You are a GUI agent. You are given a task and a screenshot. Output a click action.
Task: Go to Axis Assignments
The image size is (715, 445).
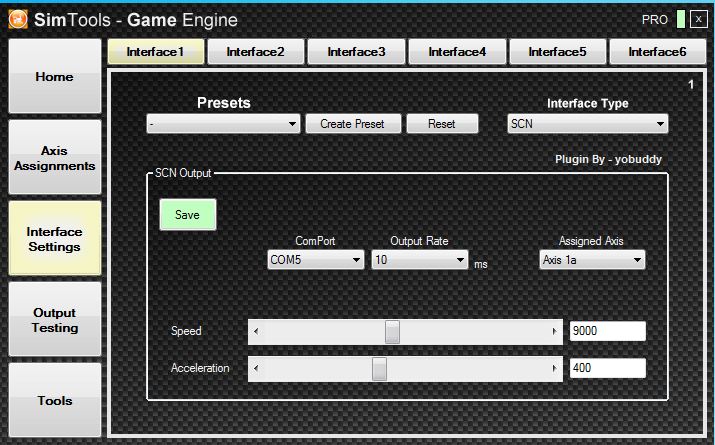point(54,158)
